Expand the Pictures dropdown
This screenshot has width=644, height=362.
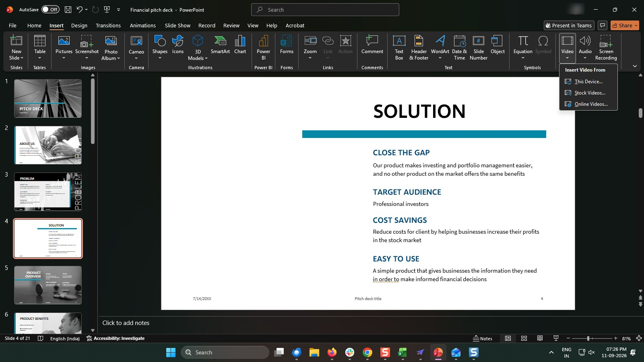point(64,58)
